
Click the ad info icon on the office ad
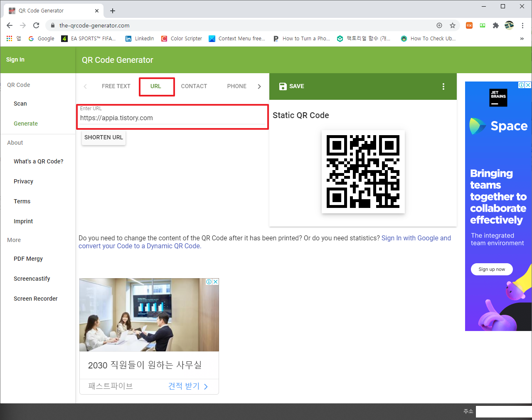(209, 282)
